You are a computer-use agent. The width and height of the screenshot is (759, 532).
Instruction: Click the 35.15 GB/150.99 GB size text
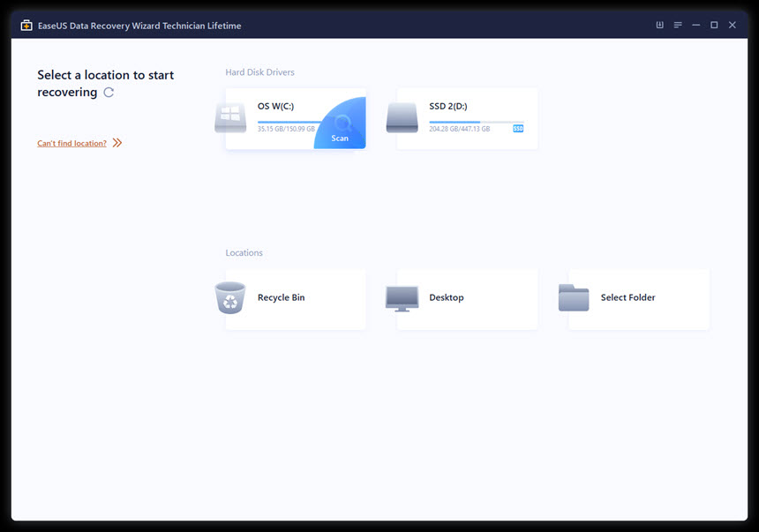click(x=286, y=129)
